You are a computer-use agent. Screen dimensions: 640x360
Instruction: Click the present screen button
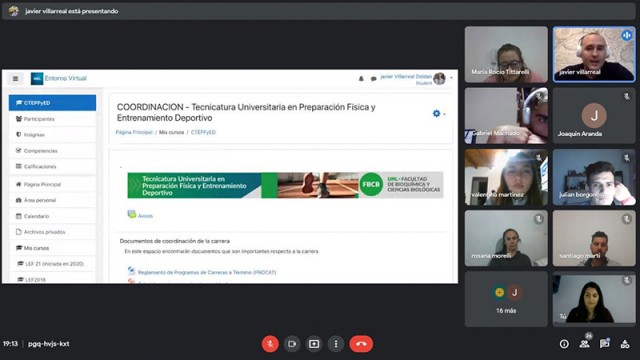coord(314,344)
